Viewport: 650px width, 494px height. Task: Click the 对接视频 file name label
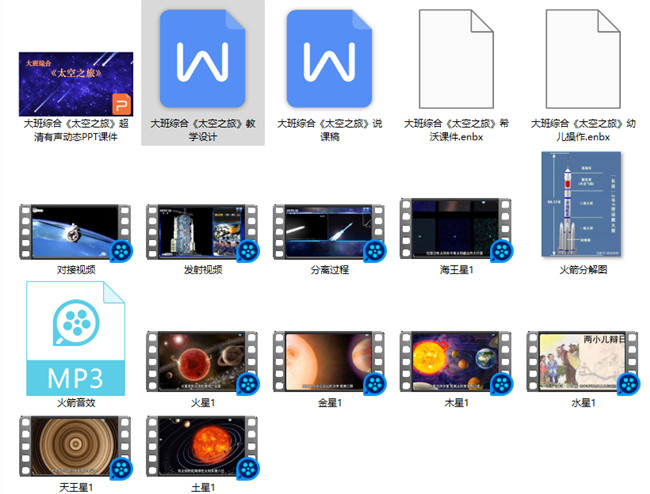click(x=76, y=270)
